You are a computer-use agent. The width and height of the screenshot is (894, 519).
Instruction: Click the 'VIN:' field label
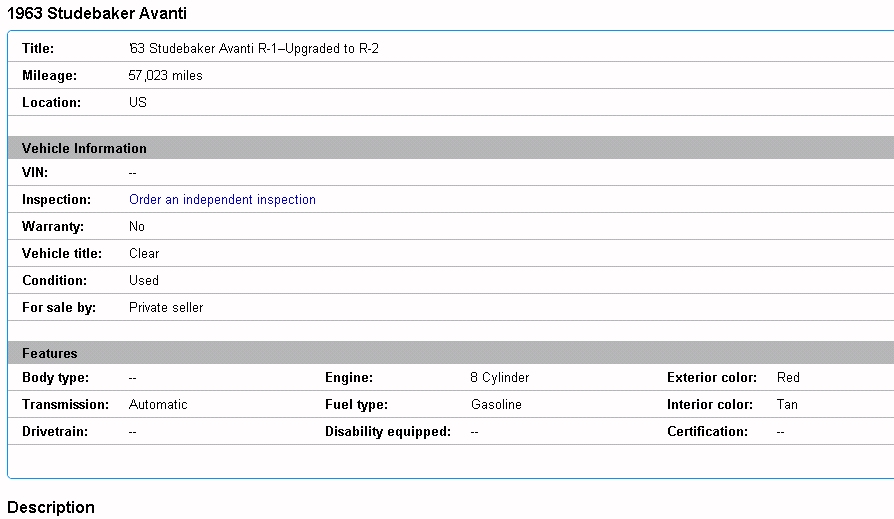pos(35,172)
